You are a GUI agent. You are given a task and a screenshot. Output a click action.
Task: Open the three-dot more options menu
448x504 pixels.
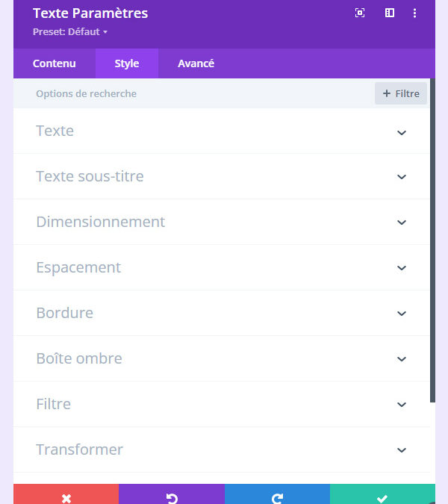pyautogui.click(x=415, y=13)
